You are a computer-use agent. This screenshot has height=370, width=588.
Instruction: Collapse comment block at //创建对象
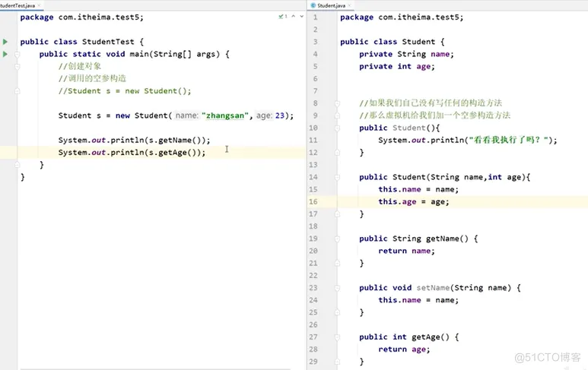17,67
